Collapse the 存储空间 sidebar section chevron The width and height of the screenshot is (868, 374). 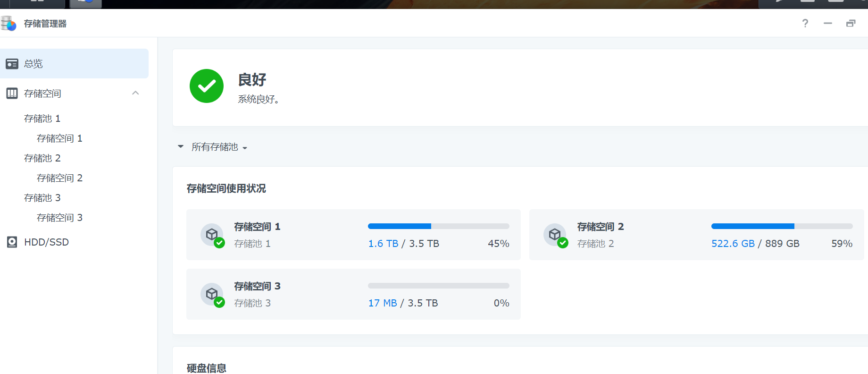coord(135,93)
